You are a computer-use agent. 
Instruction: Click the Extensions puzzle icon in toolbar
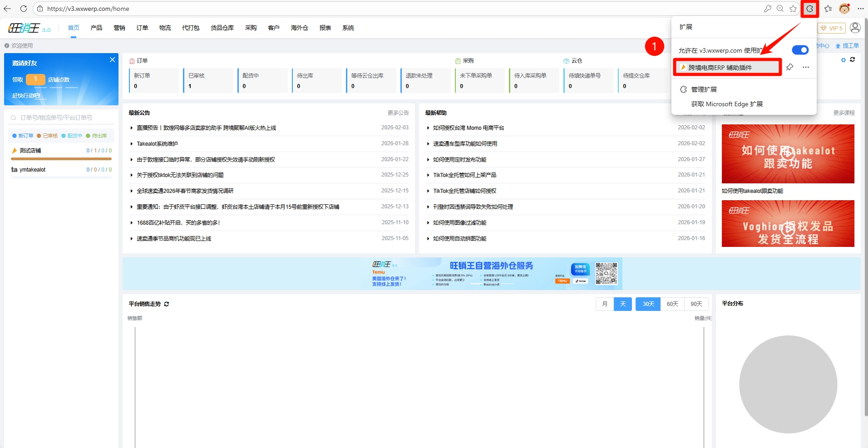coord(809,9)
